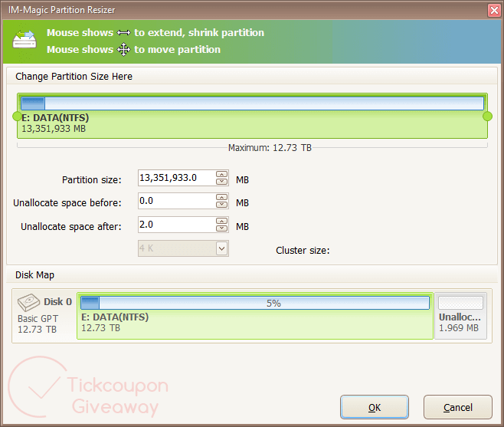Click the move partition four-arrow icon

[x=124, y=50]
